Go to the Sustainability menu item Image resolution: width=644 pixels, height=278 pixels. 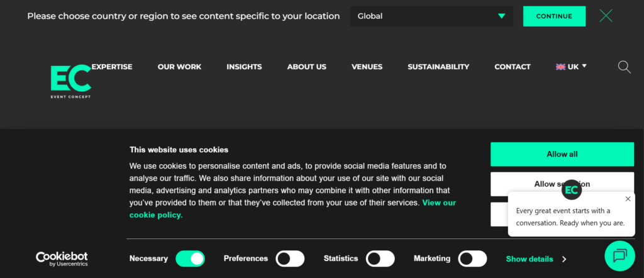438,67
